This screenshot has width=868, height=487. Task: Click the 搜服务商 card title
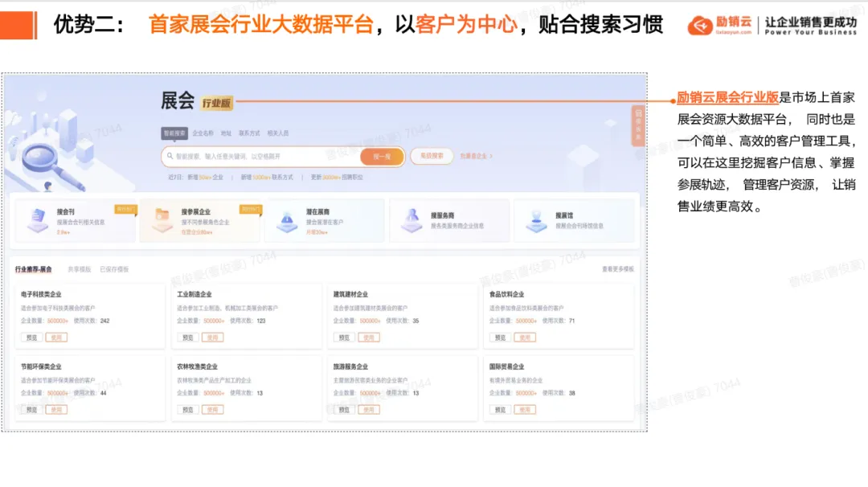[x=442, y=215]
